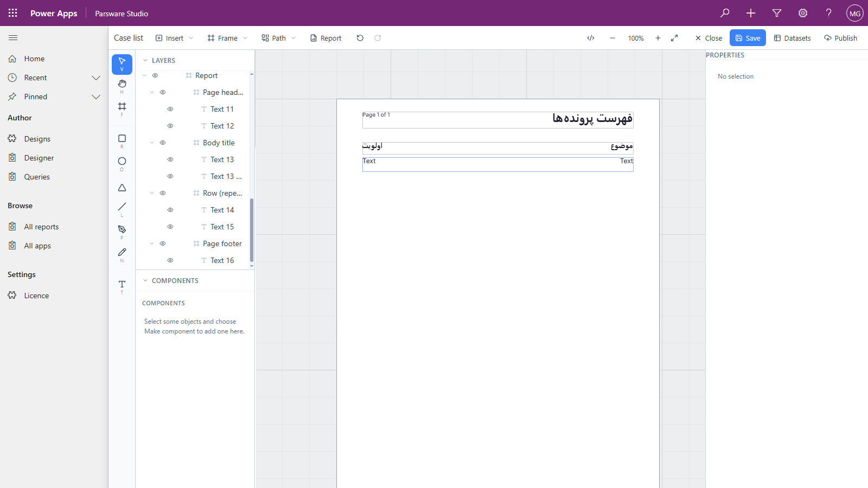The width and height of the screenshot is (868, 488).
Task: Click the Undo icon
Action: pos(360,38)
